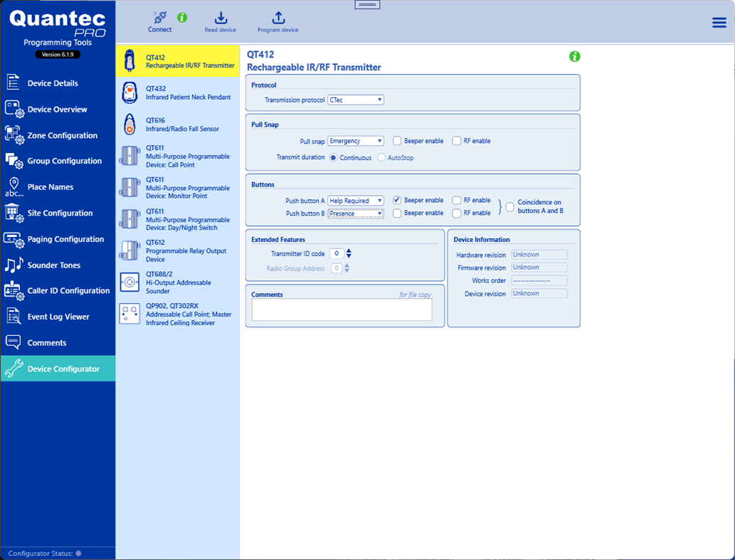Click the Program device upload icon
735x560 pixels.
pyautogui.click(x=278, y=18)
